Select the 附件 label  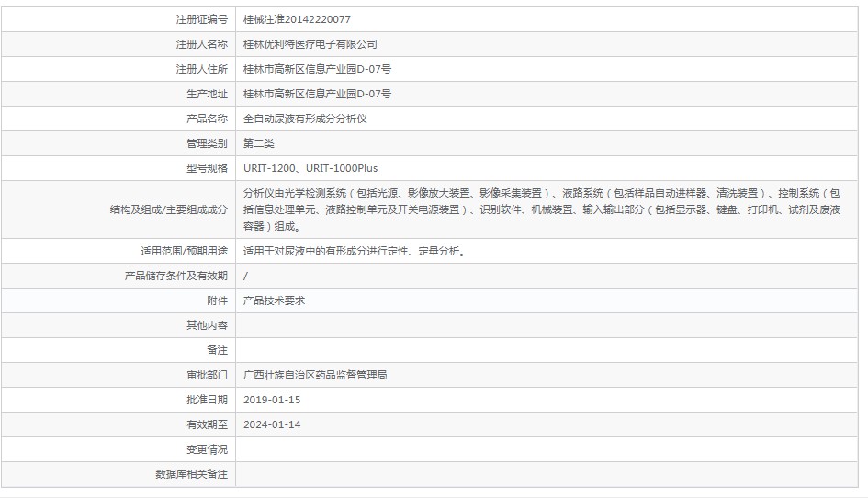(217, 300)
